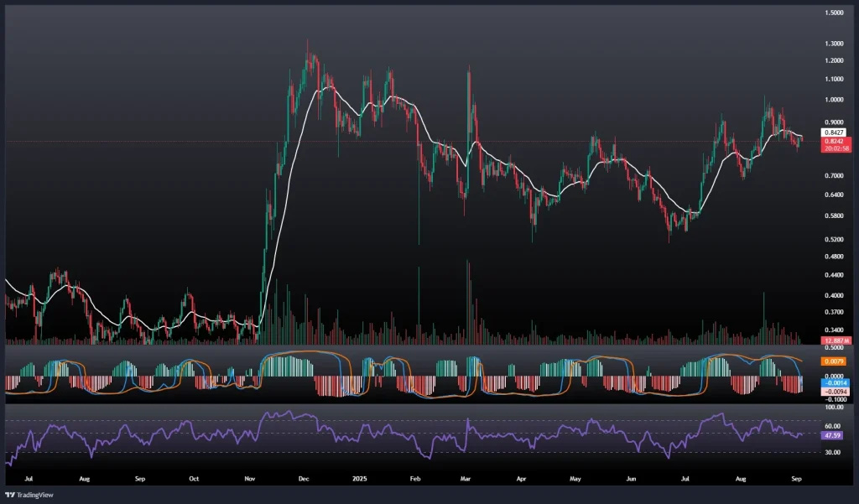Click the TradingView logo icon
Image resolution: width=859 pixels, height=504 pixels.
(x=10, y=494)
